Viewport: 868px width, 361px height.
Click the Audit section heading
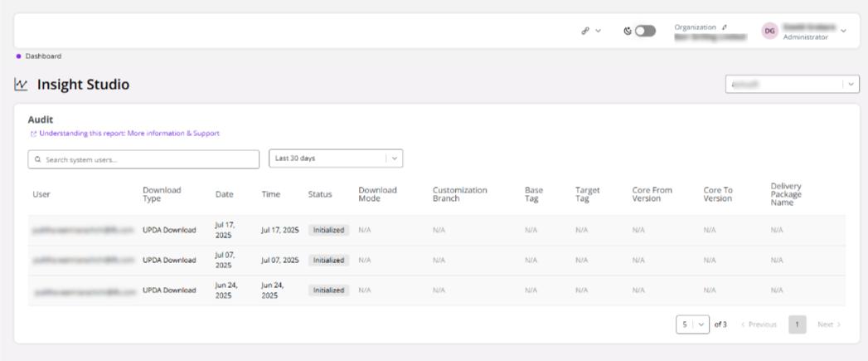(x=41, y=120)
